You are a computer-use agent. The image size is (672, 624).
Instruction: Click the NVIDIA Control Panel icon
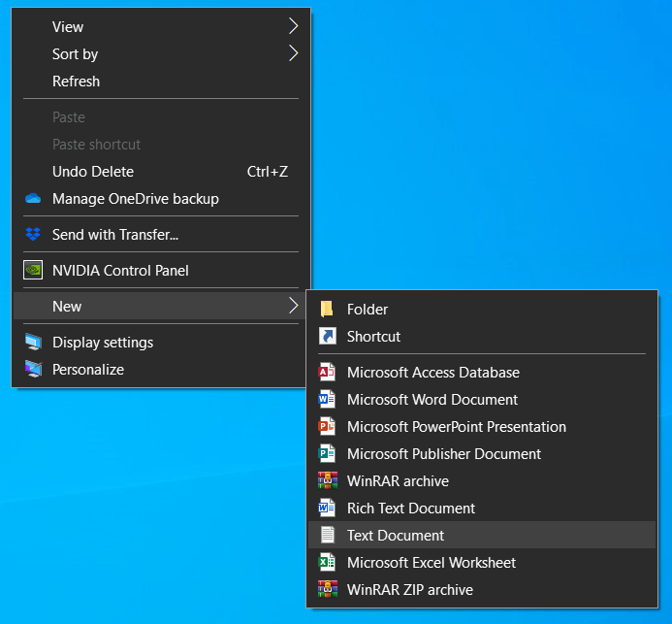[x=34, y=271]
